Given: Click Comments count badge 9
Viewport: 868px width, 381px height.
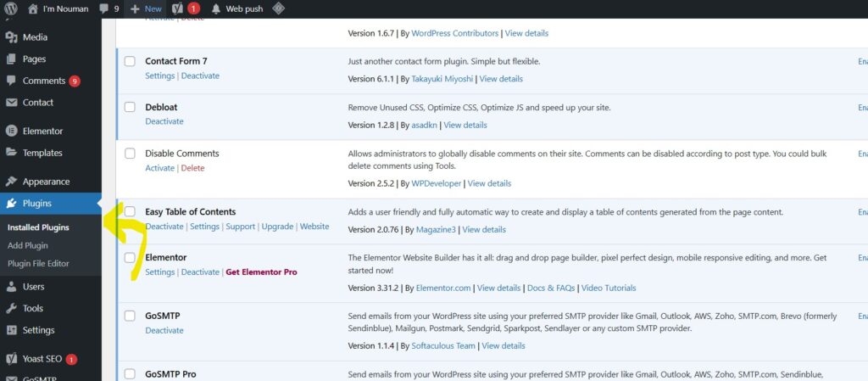Looking at the screenshot, I should (x=75, y=81).
